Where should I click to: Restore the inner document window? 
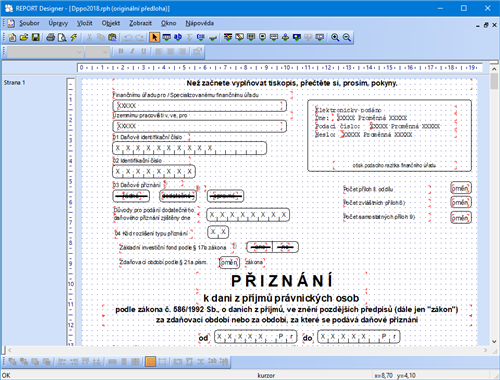(x=486, y=25)
